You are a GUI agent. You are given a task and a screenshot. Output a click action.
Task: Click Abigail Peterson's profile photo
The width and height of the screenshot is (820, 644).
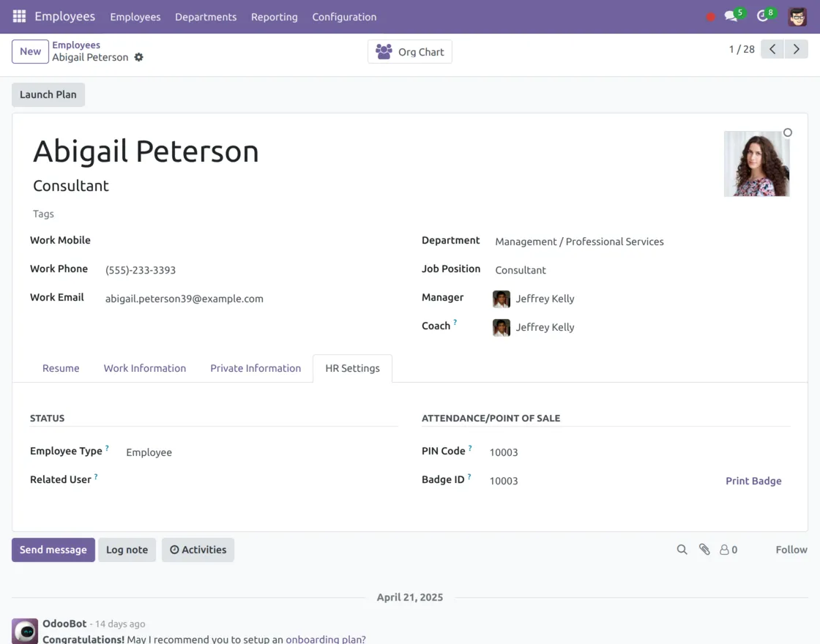click(x=756, y=164)
